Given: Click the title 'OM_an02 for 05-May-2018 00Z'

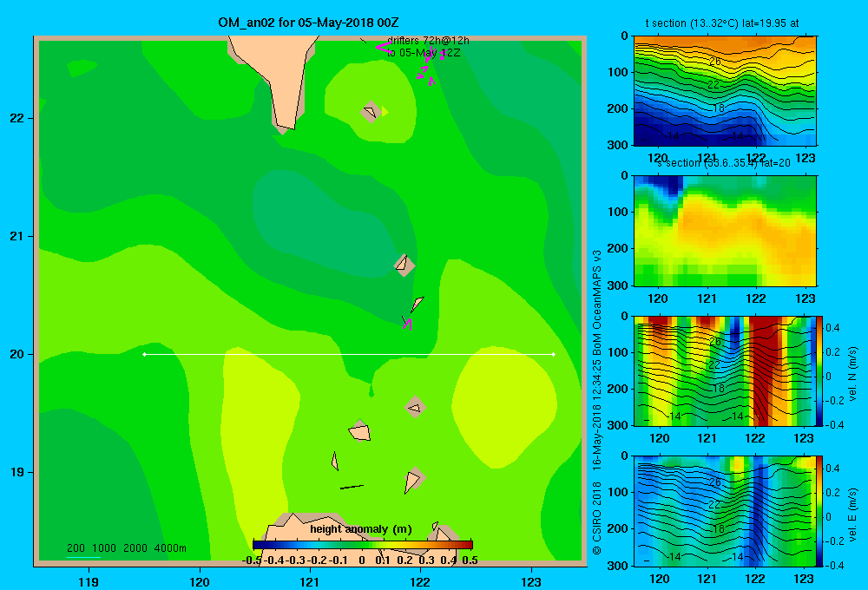Looking at the screenshot, I should (x=308, y=23).
